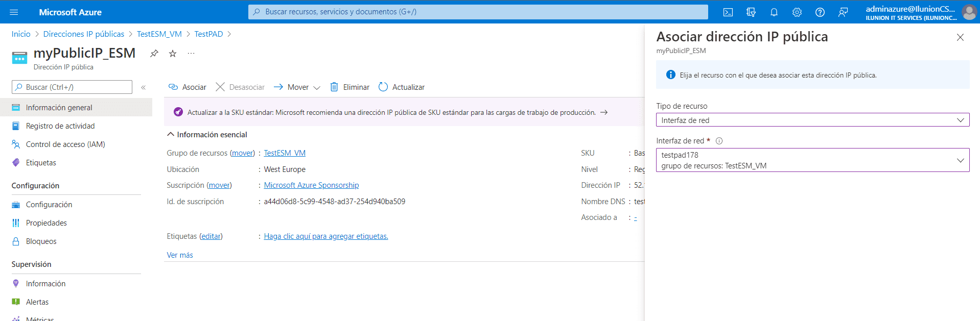Screen dimensions: 980x321
Task: Click editar link next to Etiquetas
Action: (x=211, y=236)
